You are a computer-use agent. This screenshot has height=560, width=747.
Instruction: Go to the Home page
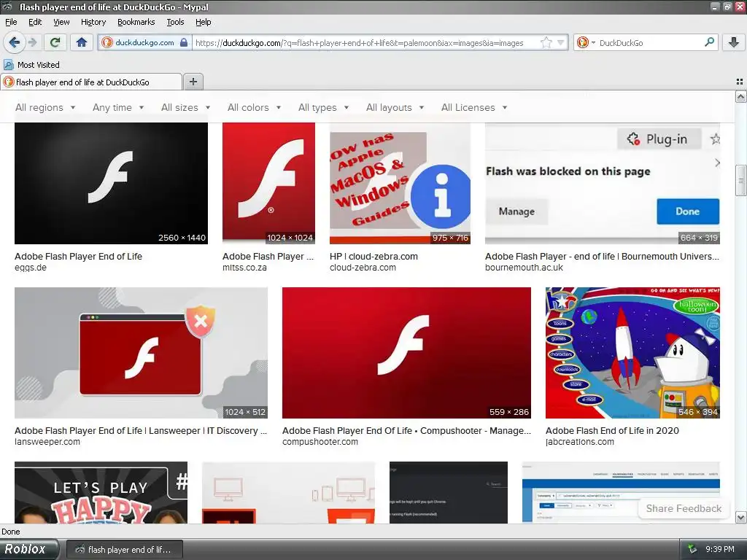point(82,43)
